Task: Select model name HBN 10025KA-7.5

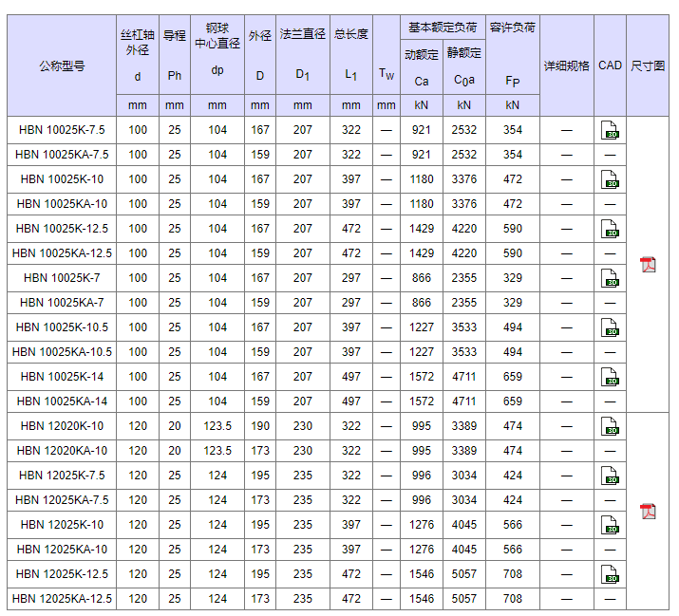Action: click(62, 155)
